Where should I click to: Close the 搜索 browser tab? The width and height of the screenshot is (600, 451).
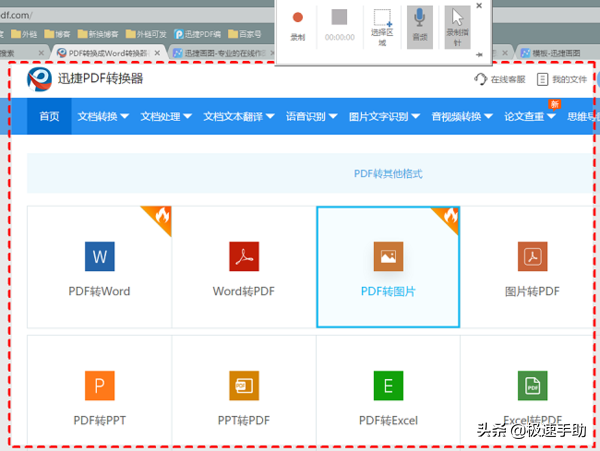pos(41,53)
